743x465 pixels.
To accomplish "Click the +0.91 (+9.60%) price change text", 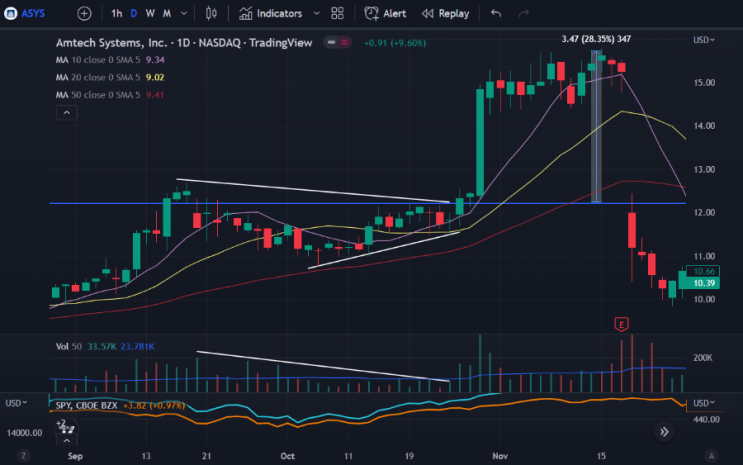I will [x=395, y=43].
